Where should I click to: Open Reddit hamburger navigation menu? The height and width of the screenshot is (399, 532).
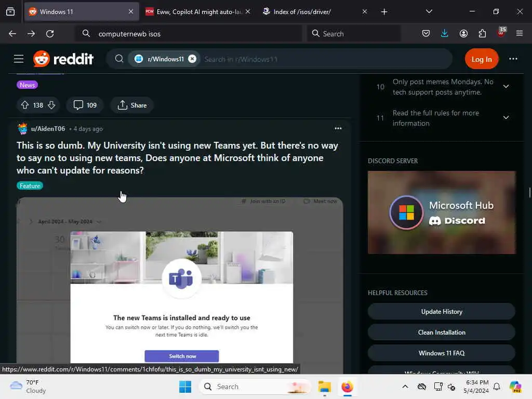(x=19, y=59)
